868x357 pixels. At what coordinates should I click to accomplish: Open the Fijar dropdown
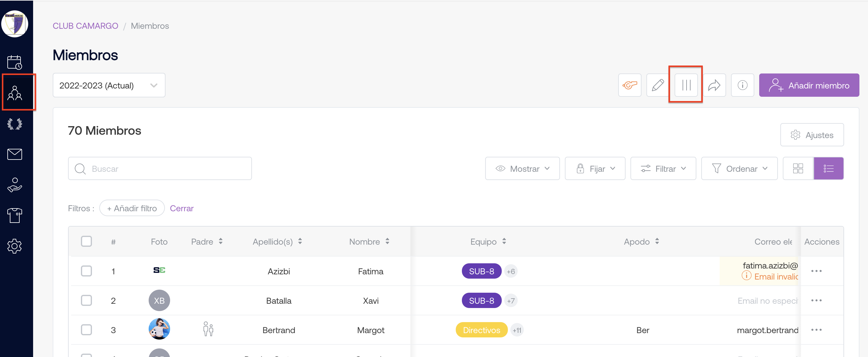(x=595, y=169)
